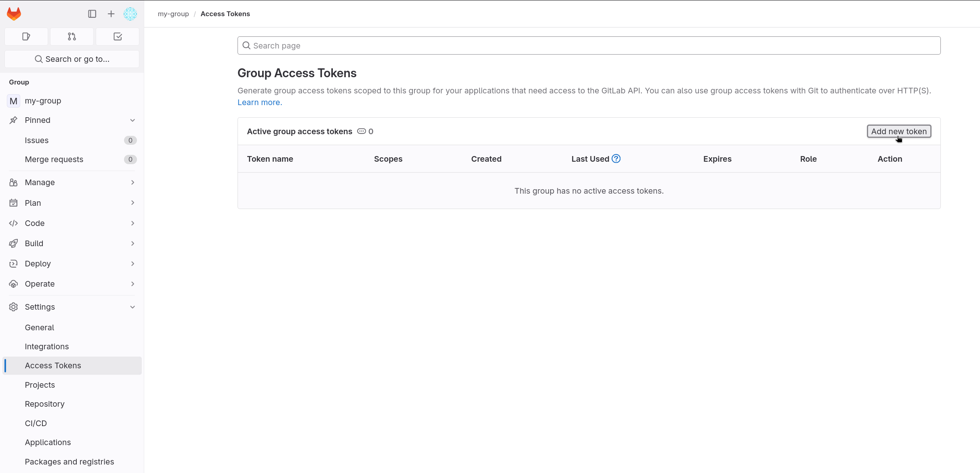
Task: Open the To-Do List icon
Action: click(x=117, y=36)
